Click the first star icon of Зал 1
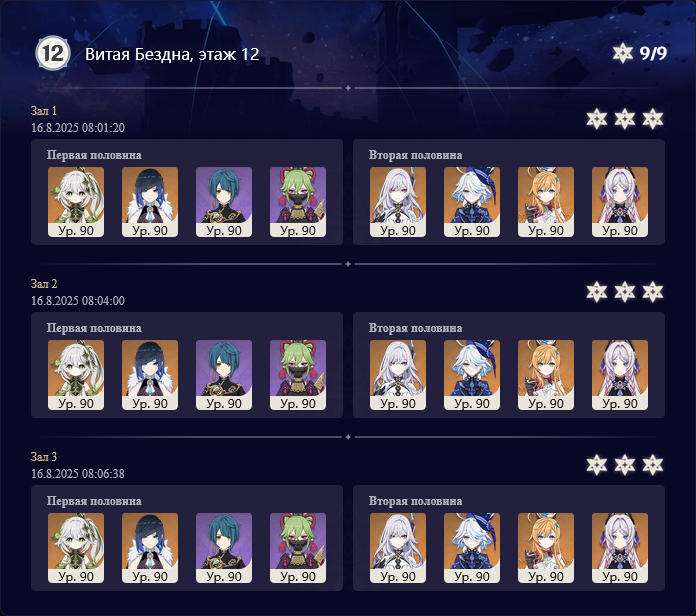 [x=597, y=119]
